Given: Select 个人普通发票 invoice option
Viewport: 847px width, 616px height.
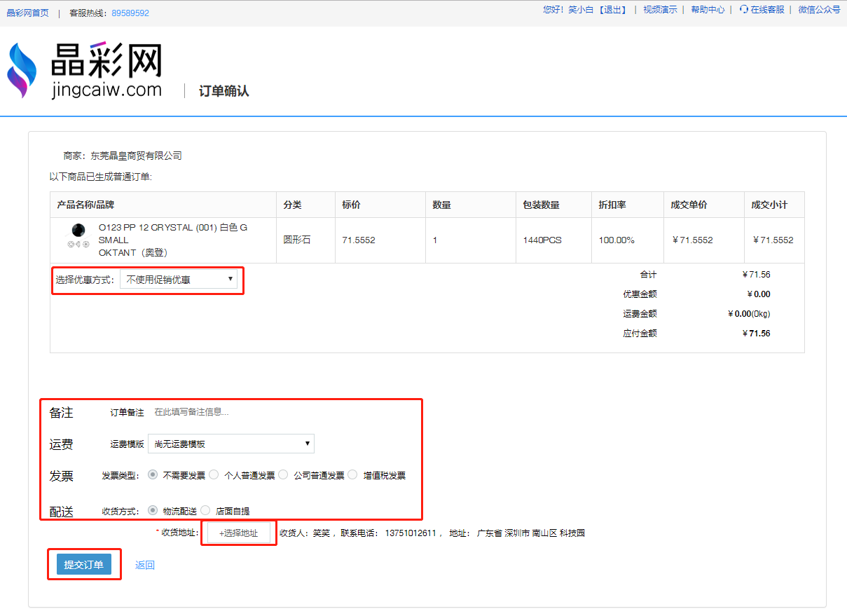Looking at the screenshot, I should (214, 474).
